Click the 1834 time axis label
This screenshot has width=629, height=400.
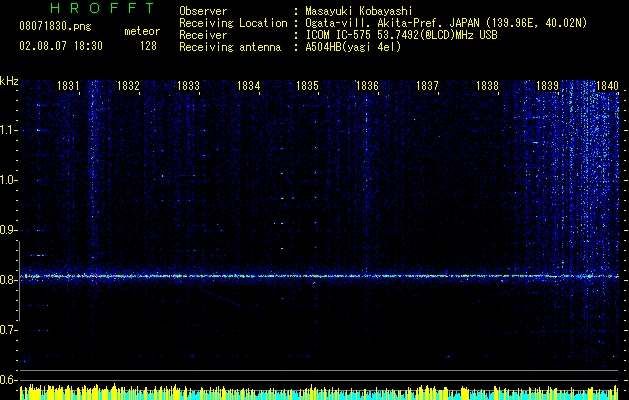click(x=248, y=86)
